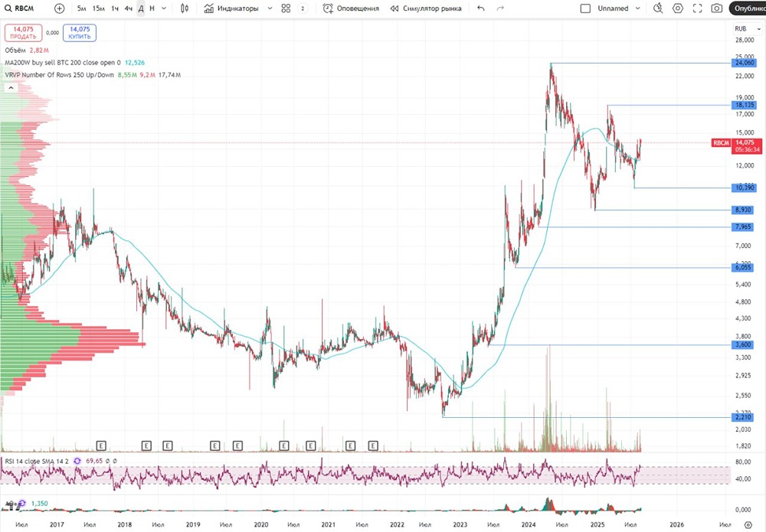The image size is (766, 532).
Task: Open the layout templates grid icon
Action: click(286, 8)
